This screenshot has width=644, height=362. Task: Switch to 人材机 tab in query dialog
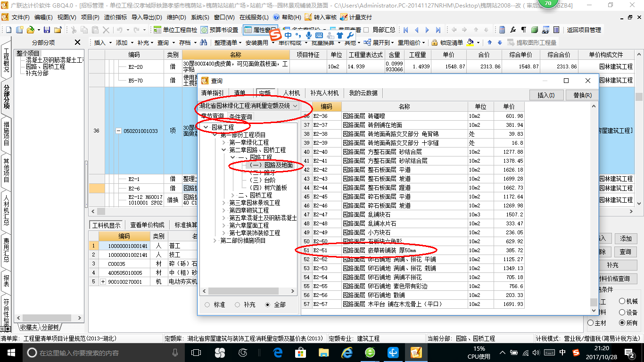click(x=291, y=93)
